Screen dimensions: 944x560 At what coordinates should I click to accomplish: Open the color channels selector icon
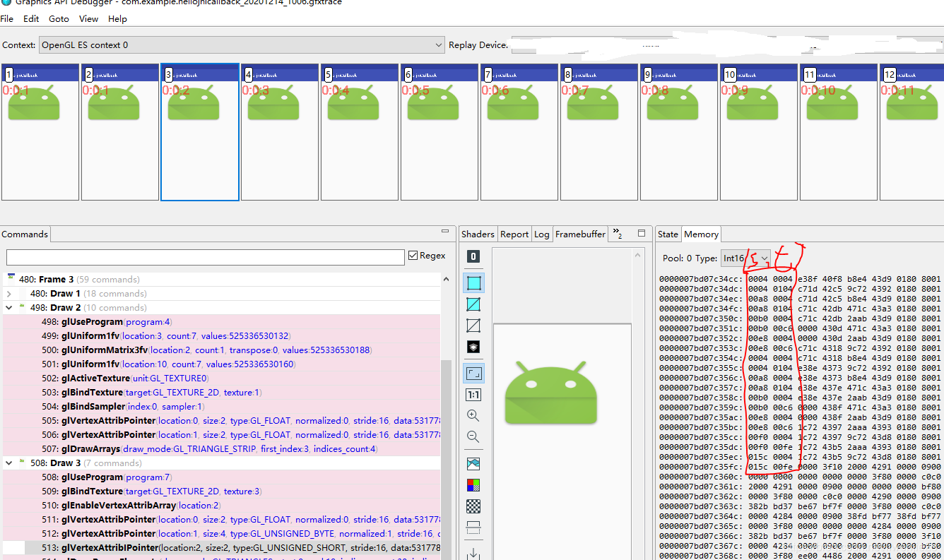point(473,485)
